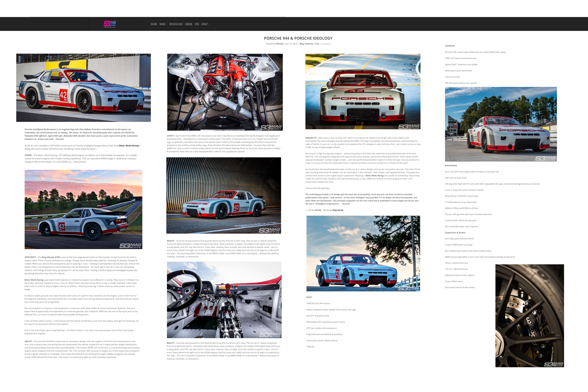Open the Features menu item
The height and width of the screenshot is (392, 588).
coord(154,24)
